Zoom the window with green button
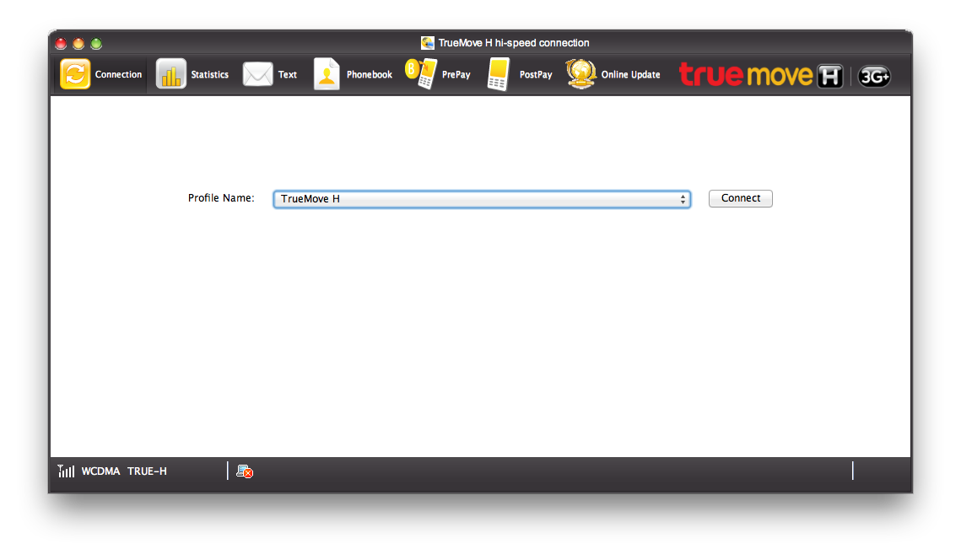 click(x=96, y=44)
